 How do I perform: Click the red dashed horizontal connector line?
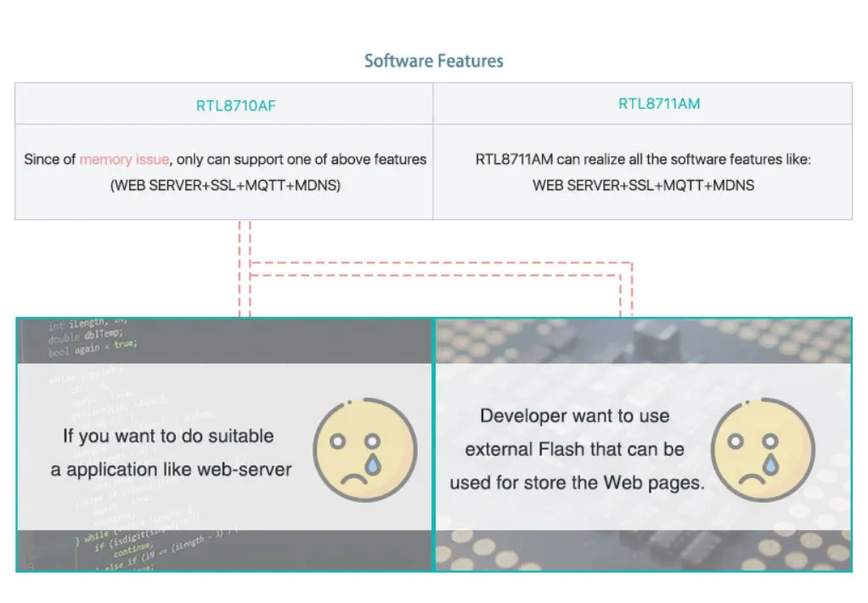click(x=441, y=269)
